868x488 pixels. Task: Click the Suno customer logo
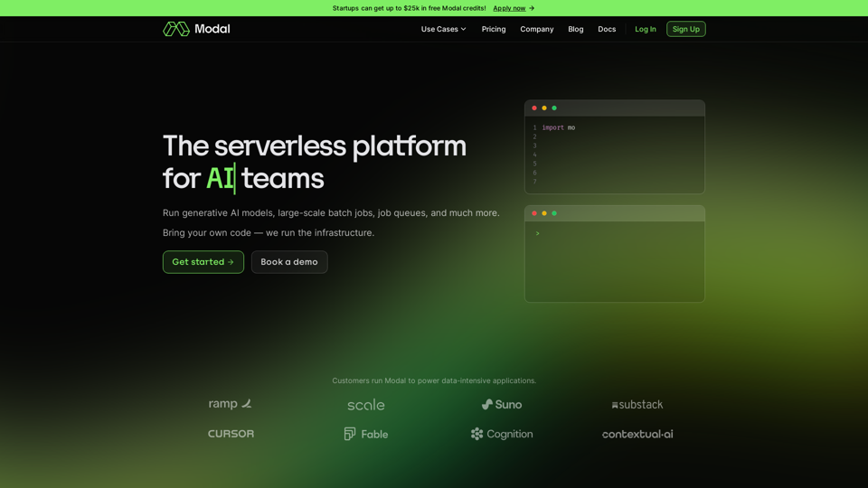(x=502, y=405)
